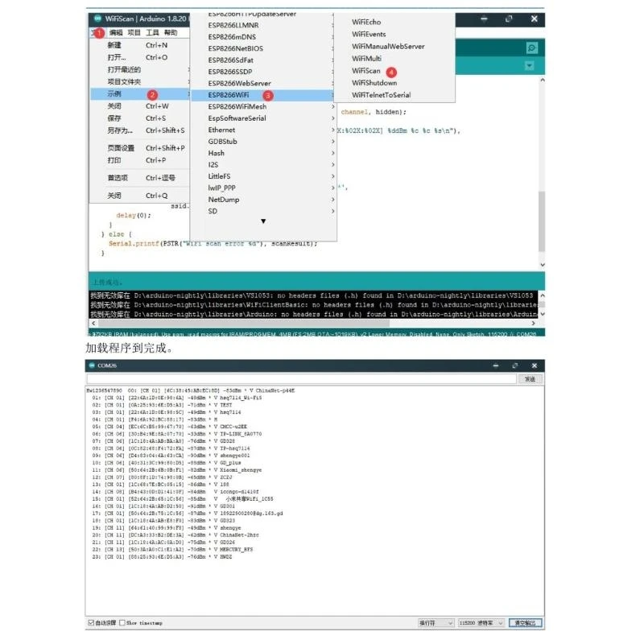Viewport: 644px width, 644px height.
Task: Choose 关闭 Ctrl+Q quit entry
Action: (x=139, y=196)
